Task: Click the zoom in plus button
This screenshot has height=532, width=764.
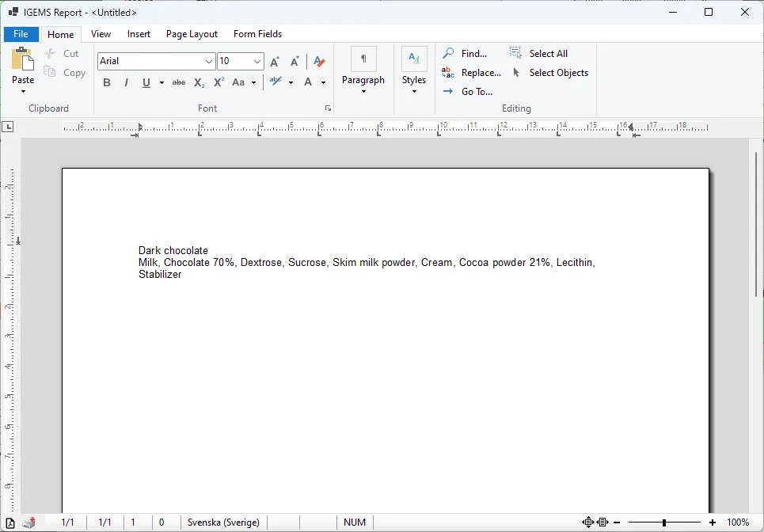Action: (713, 522)
